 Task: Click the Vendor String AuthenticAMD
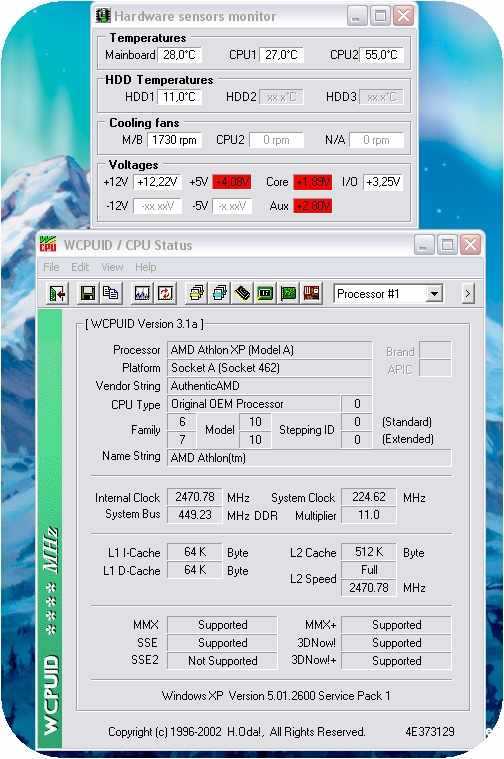(269, 386)
